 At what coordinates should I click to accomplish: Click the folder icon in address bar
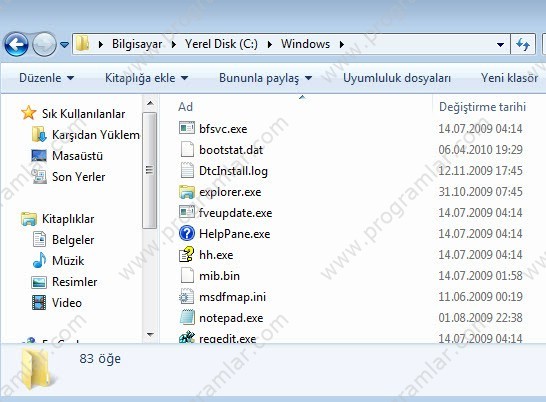point(83,44)
